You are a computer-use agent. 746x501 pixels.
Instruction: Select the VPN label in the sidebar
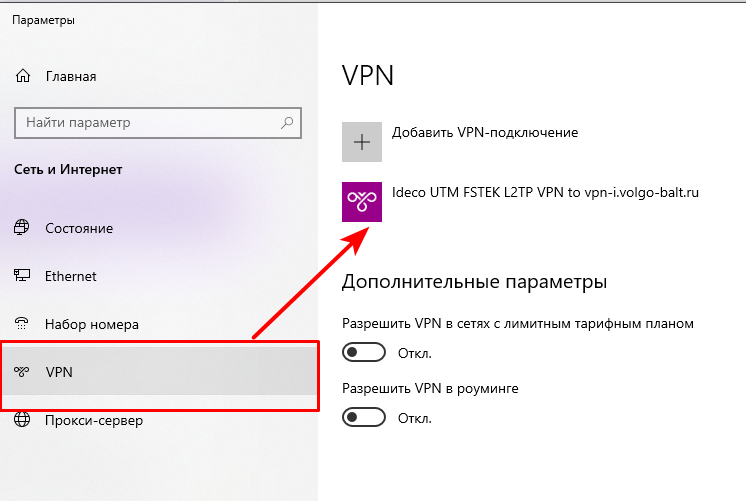click(x=59, y=373)
